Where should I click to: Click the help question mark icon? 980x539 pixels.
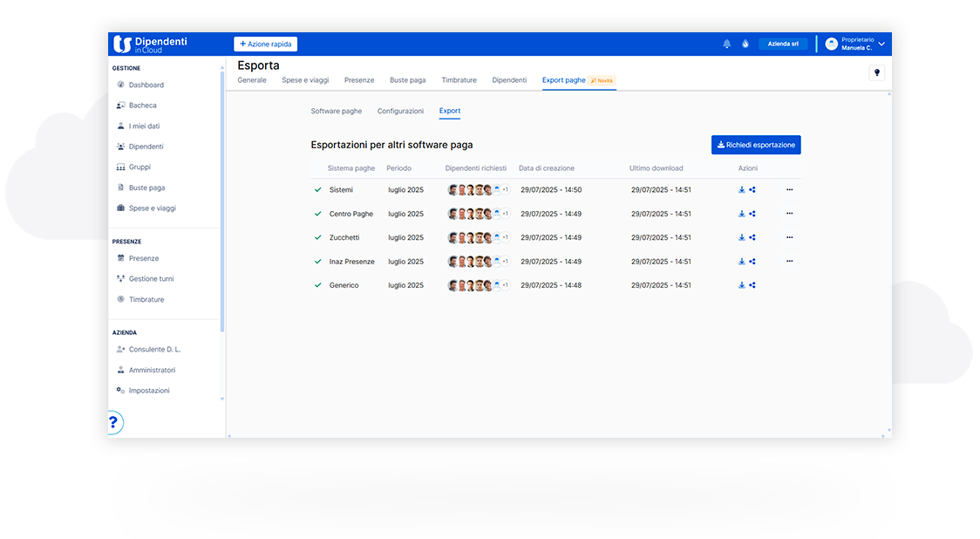pos(113,423)
